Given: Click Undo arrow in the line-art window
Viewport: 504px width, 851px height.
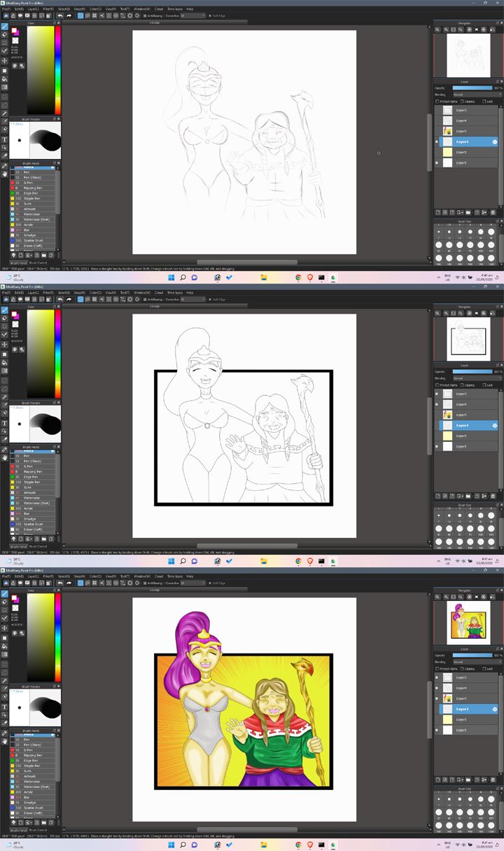Looking at the screenshot, I should coord(60,299).
